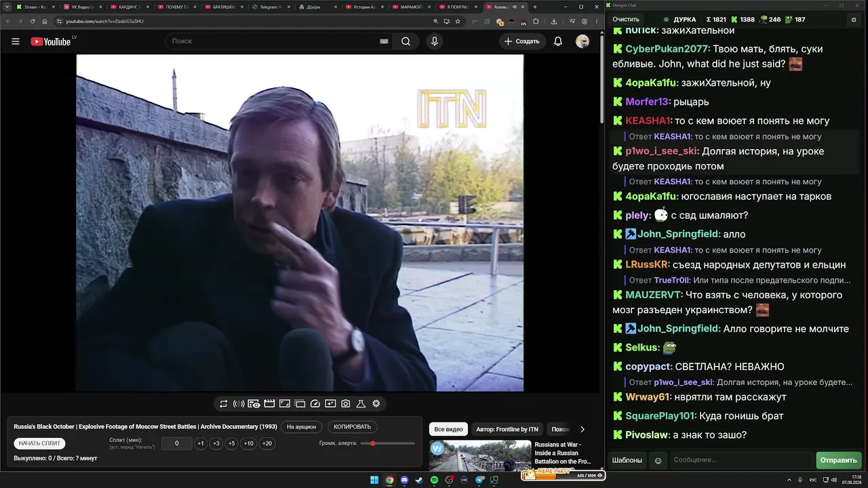Open the browser extensions puzzle icon

pyautogui.click(x=535, y=21)
